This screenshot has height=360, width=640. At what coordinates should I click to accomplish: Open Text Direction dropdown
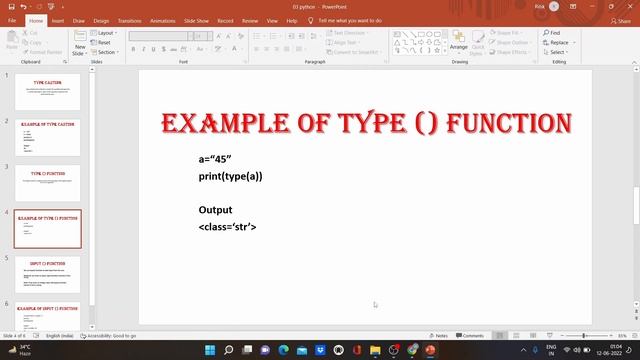coord(347,33)
